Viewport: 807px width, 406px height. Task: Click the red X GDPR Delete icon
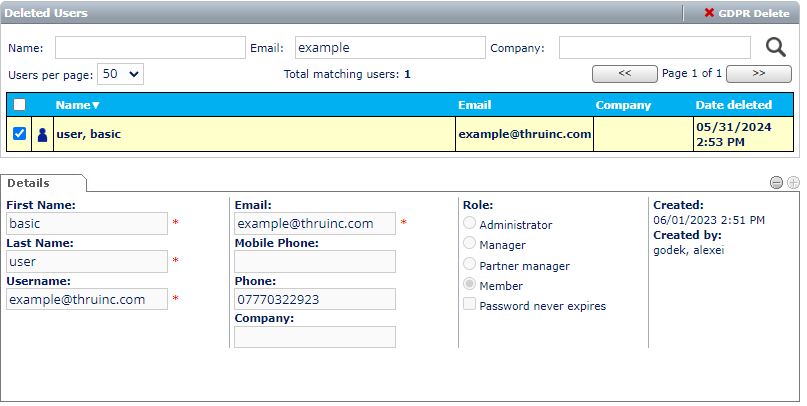(x=709, y=13)
